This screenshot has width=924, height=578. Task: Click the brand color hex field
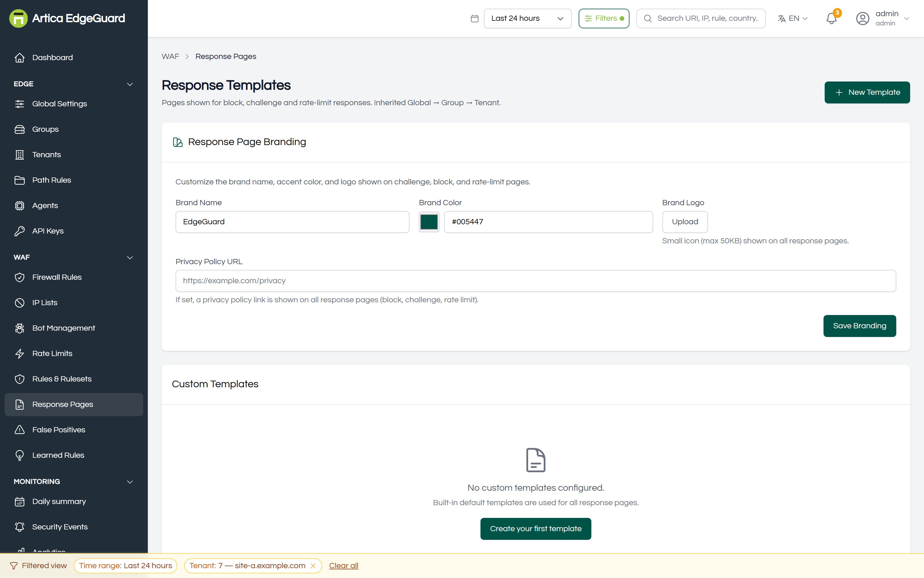click(x=548, y=222)
